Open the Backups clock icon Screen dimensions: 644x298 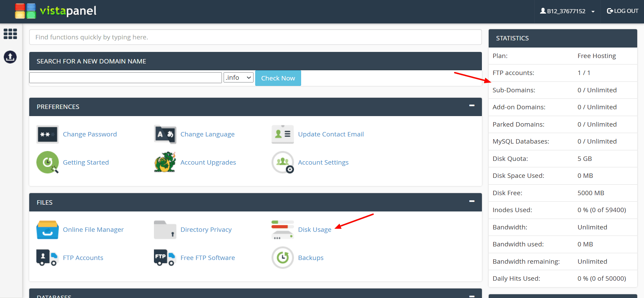[x=282, y=258]
